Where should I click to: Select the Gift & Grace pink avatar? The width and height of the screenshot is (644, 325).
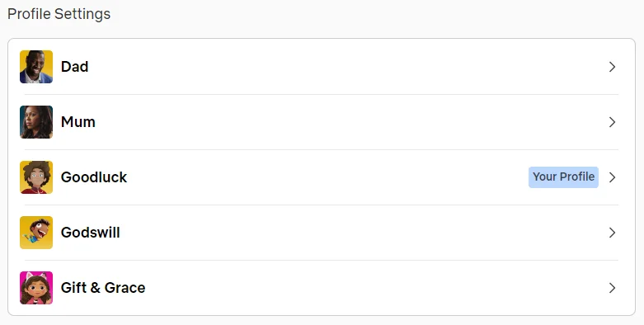(36, 288)
